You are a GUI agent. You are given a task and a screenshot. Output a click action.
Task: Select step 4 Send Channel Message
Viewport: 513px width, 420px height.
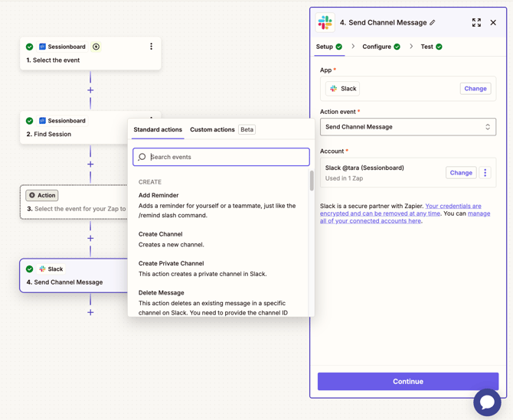coord(74,275)
